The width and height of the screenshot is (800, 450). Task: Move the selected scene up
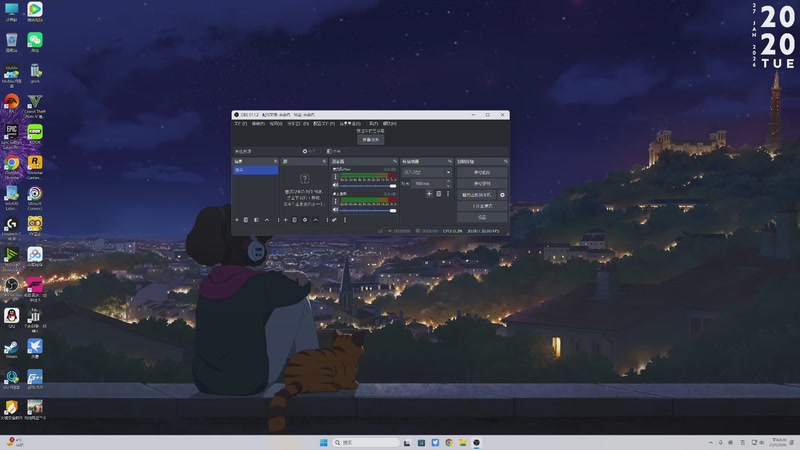267,220
